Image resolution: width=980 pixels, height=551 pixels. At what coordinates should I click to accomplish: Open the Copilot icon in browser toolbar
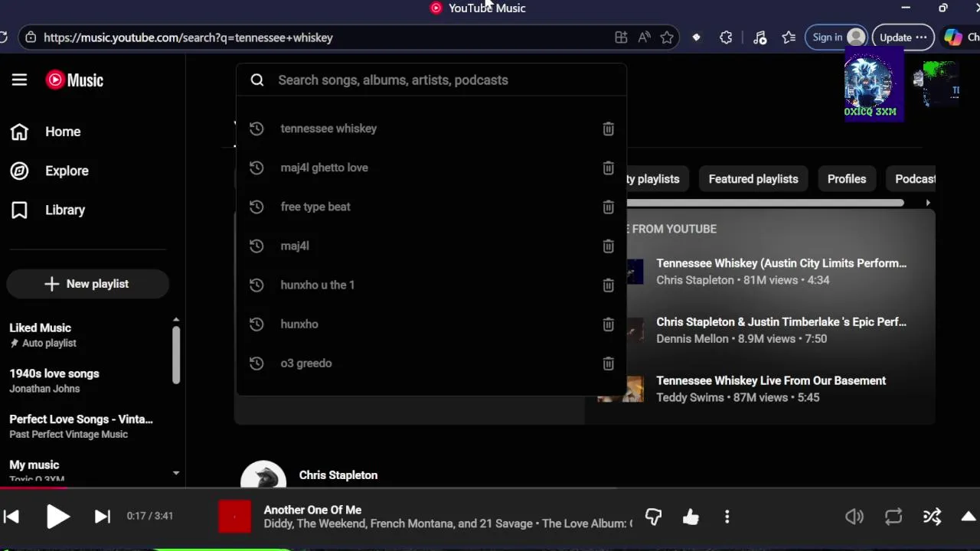pyautogui.click(x=953, y=37)
